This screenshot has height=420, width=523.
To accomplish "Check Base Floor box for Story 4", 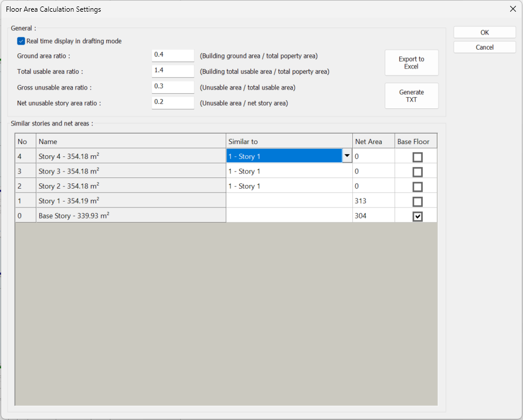I will tap(417, 157).
